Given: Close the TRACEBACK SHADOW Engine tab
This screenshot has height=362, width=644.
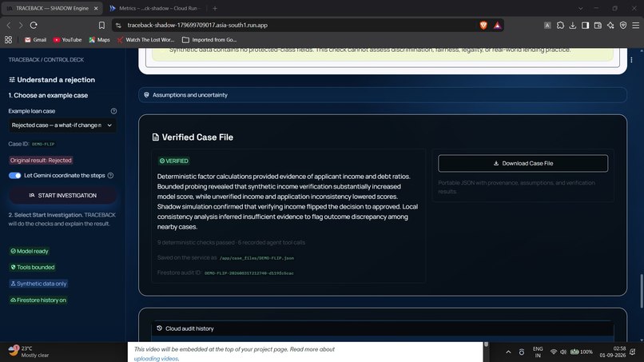Looking at the screenshot, I should 96,8.
